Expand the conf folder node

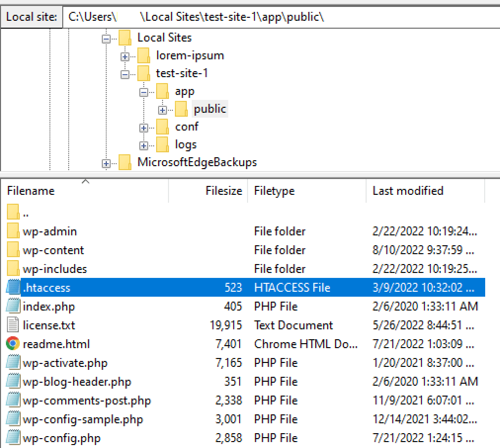point(144,127)
